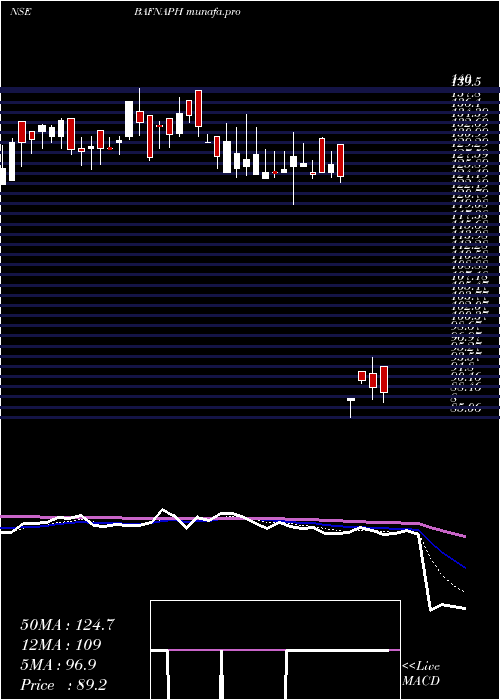Screen dimensions: 500x700
Task: Click the BAFNAPH munafa.pro chart title
Action: [187, 12]
